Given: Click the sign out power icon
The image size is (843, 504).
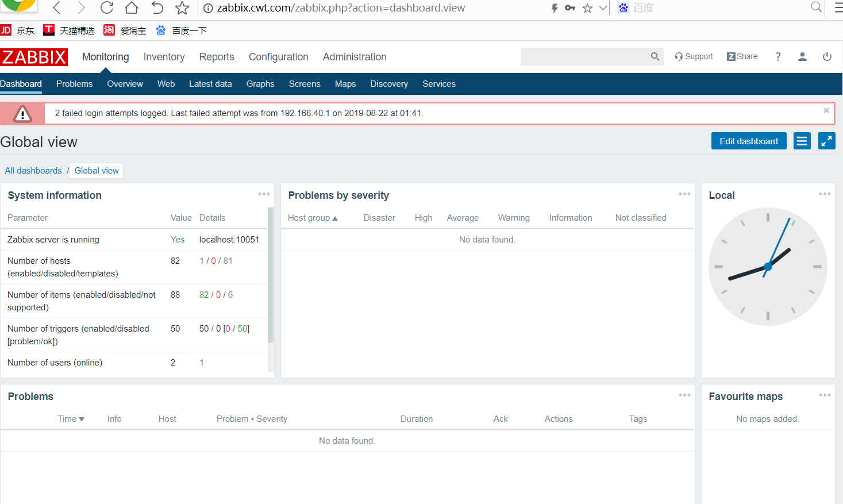Looking at the screenshot, I should [x=827, y=56].
